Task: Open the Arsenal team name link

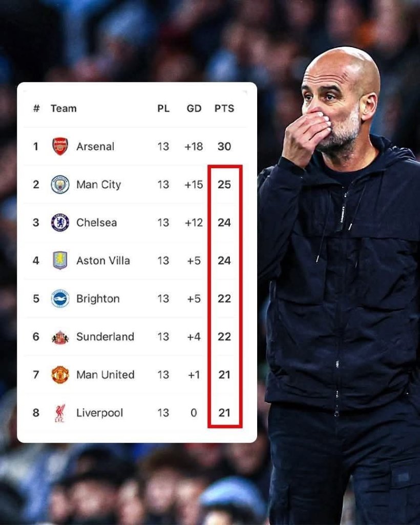Action: coord(95,147)
